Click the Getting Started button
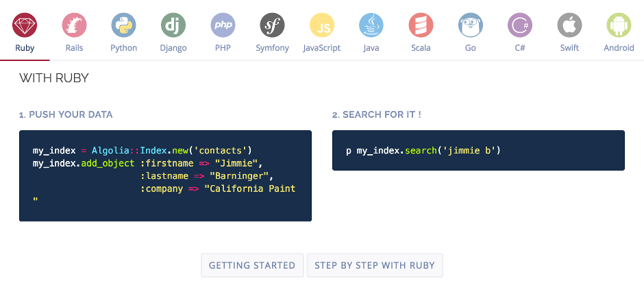 251,265
